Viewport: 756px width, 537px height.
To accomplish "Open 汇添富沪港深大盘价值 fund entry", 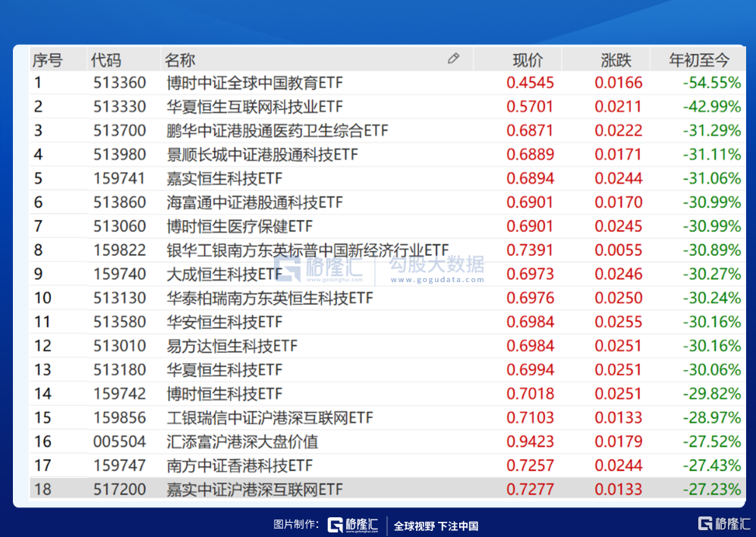I will [x=242, y=441].
